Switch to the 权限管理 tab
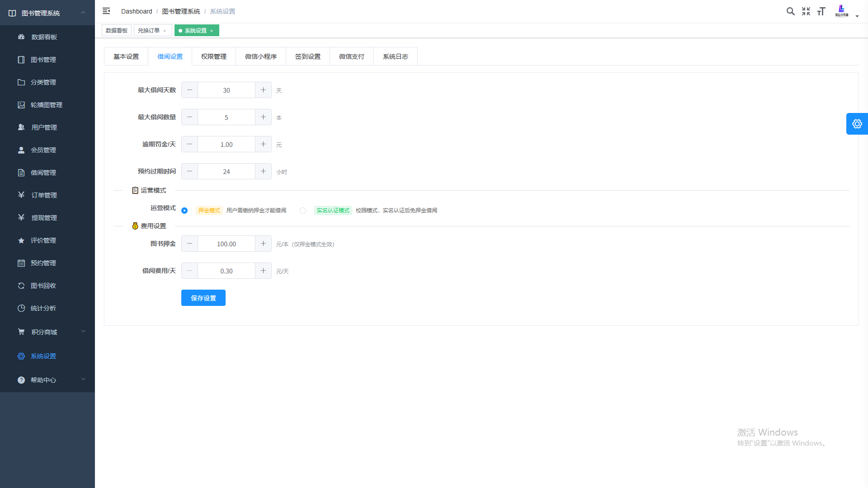868x488 pixels. pos(213,56)
